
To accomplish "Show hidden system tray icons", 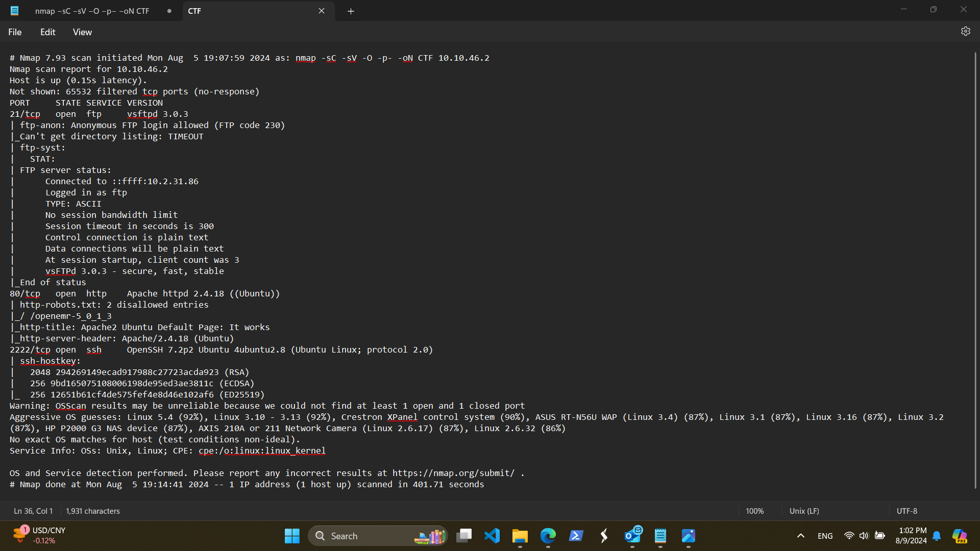I will (800, 536).
